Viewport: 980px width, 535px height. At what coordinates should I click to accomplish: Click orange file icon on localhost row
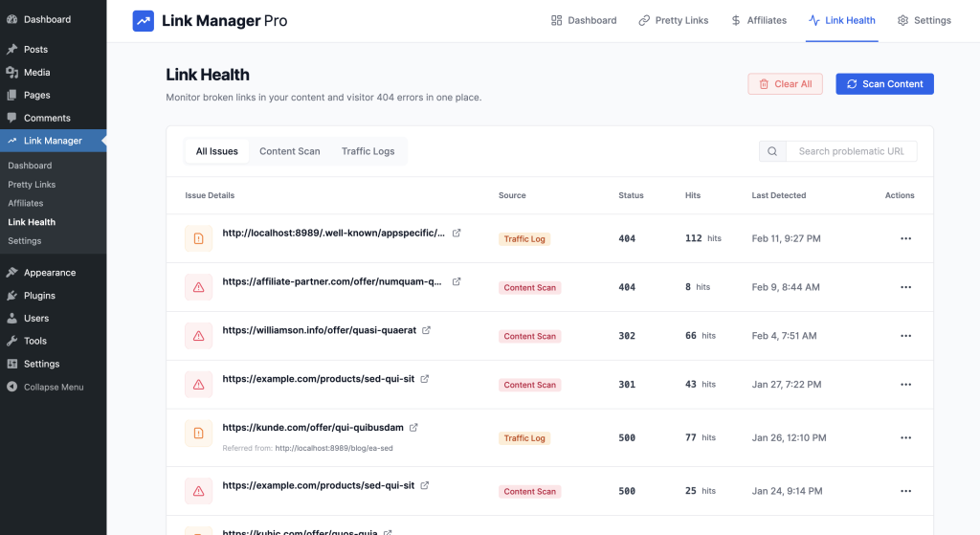point(199,238)
